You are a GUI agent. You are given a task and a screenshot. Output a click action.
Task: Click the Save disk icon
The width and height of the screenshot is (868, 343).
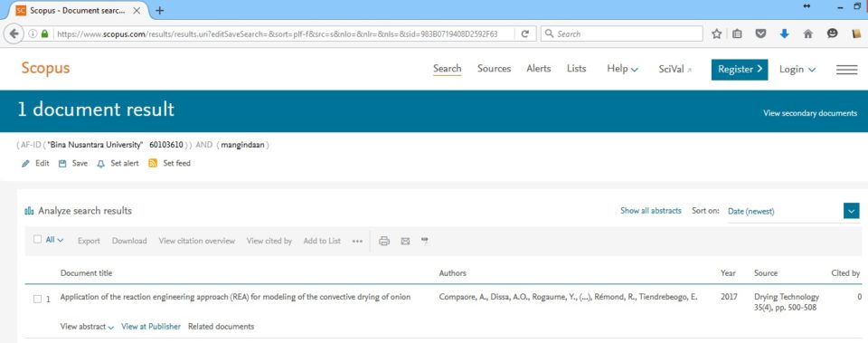[62, 164]
